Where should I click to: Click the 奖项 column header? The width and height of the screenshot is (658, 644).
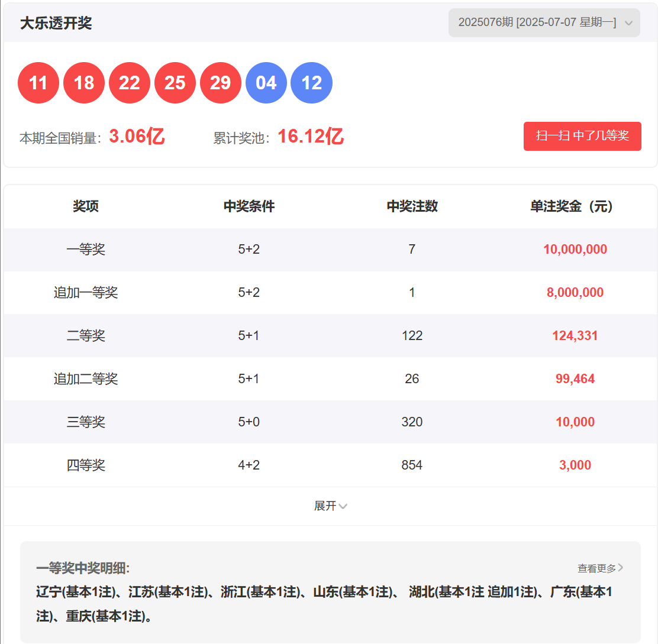pyautogui.click(x=86, y=206)
